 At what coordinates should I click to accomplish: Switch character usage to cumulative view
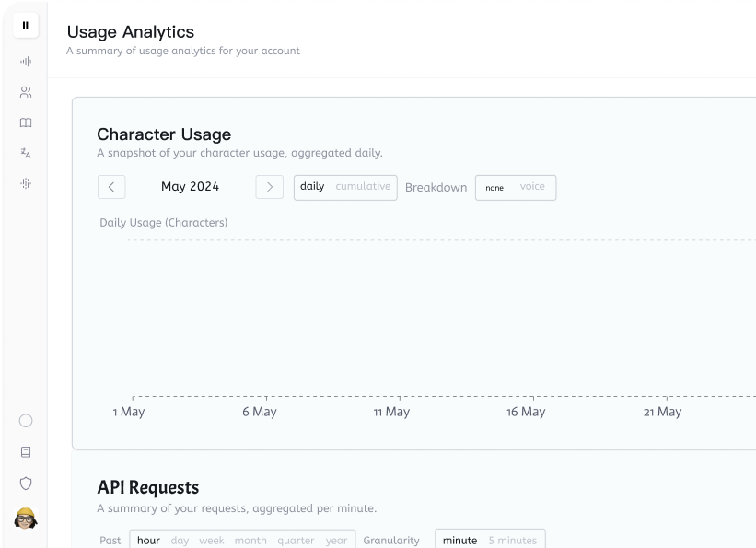363,187
